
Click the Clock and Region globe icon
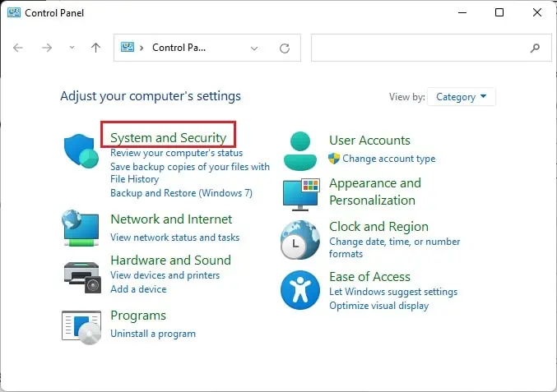300,239
